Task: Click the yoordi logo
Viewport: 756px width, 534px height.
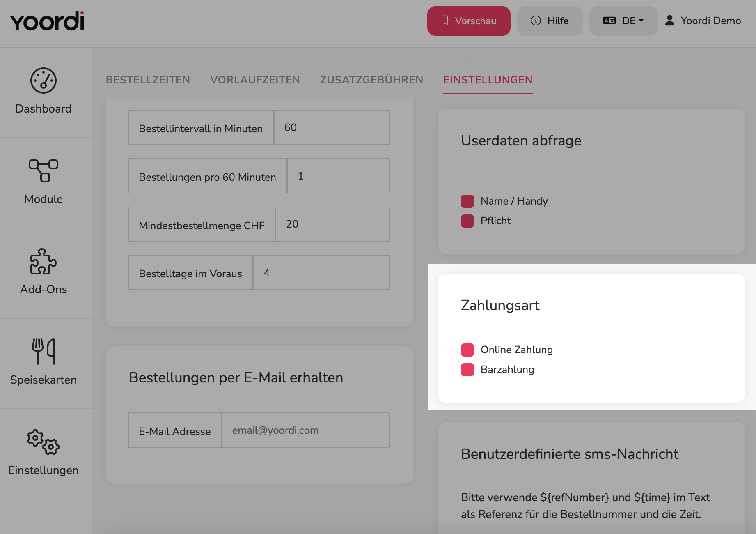Action: tap(47, 21)
